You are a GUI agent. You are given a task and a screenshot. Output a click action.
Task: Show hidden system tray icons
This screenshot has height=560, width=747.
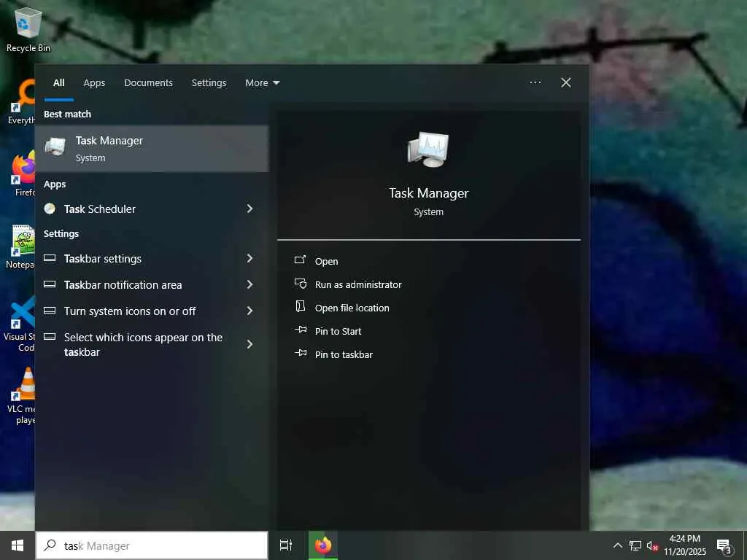[617, 545]
